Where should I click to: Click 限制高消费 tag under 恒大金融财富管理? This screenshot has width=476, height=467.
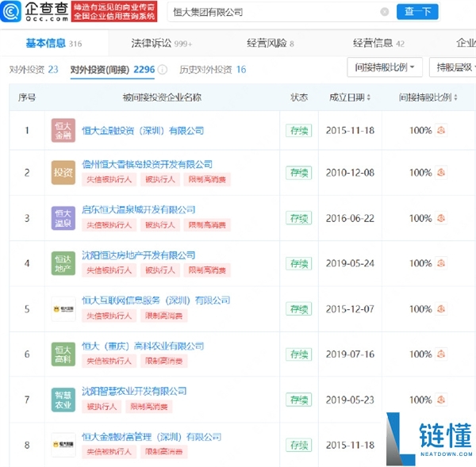click(x=163, y=452)
